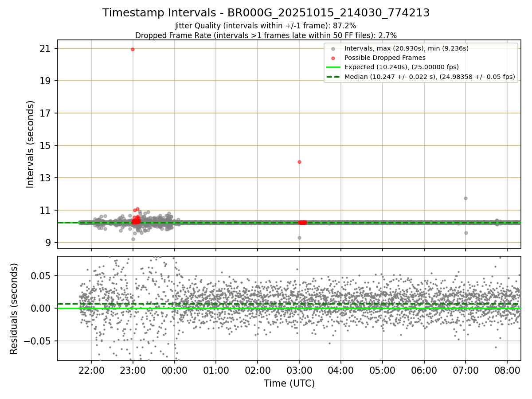Click the 'Residuals (seconds)' y-axis label

tap(14, 309)
